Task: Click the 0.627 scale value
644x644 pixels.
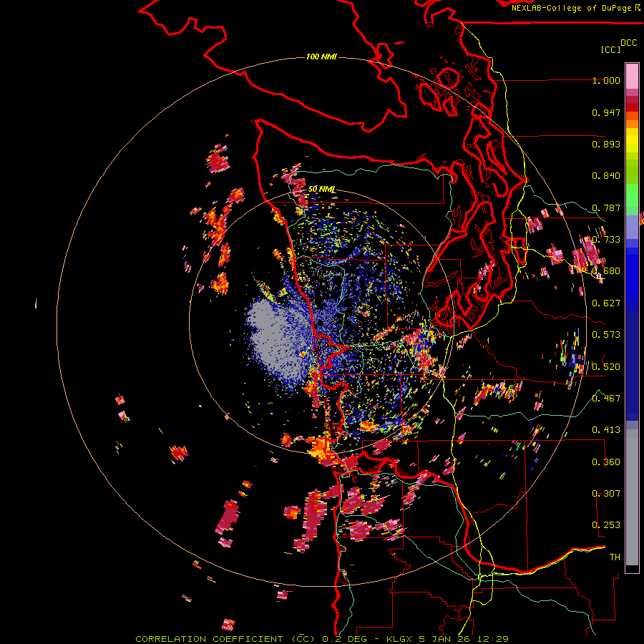Action: click(x=606, y=303)
